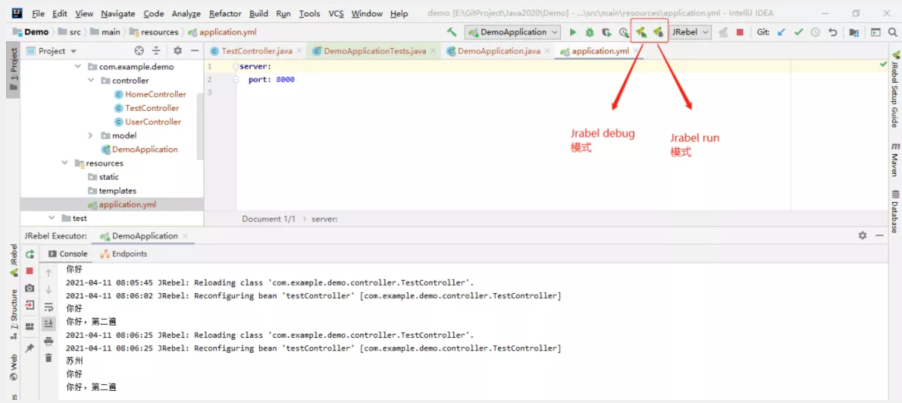
Task: Click the main breadcrumb in navigation bar
Action: 105,32
